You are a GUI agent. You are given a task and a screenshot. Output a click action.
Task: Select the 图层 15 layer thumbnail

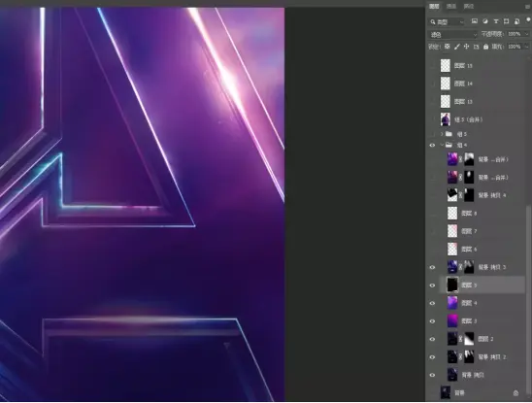pyautogui.click(x=446, y=65)
